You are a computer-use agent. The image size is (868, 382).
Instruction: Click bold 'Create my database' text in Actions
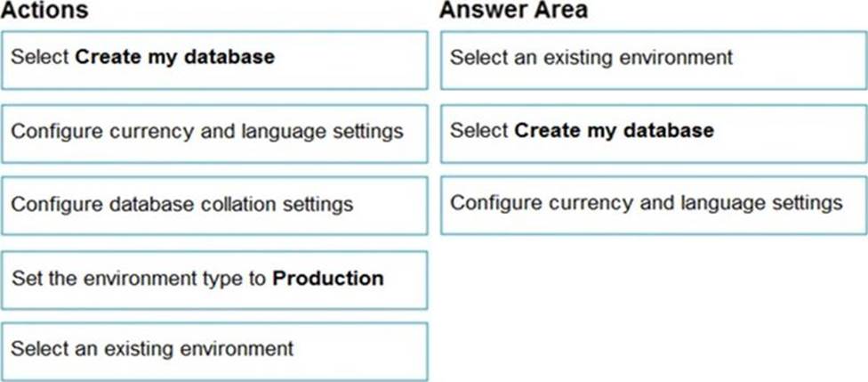tap(175, 58)
